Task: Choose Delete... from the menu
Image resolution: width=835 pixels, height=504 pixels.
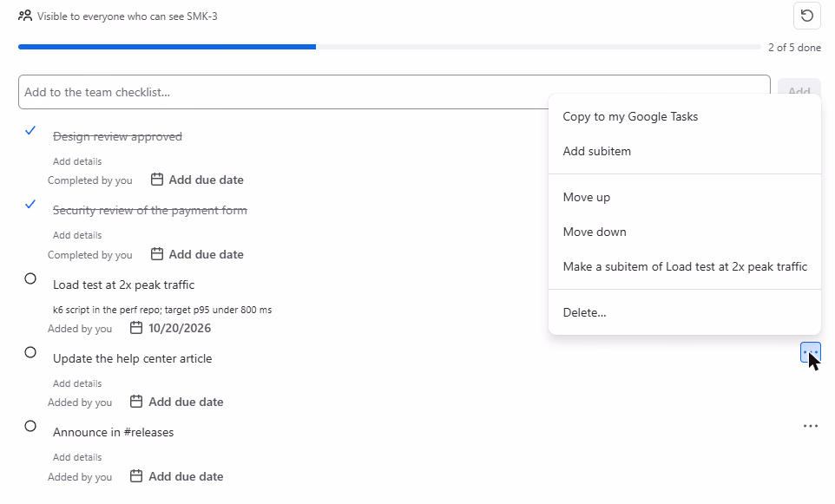Action: 684,312
